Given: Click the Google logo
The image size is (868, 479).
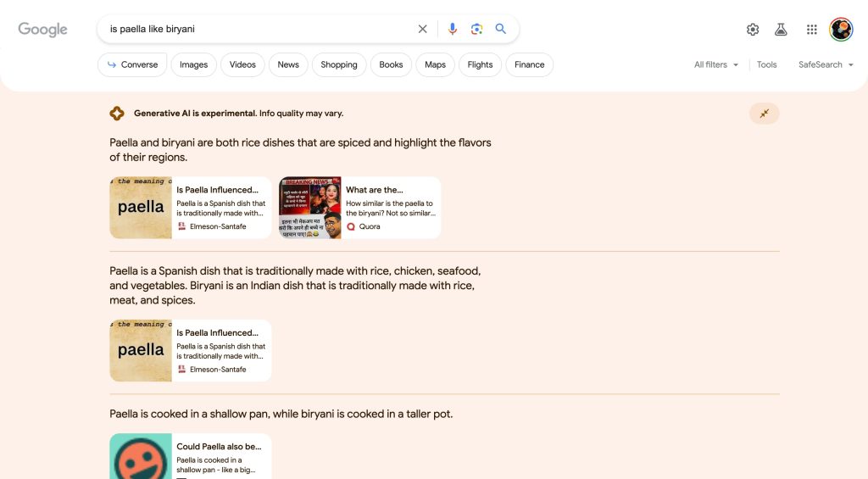Looking at the screenshot, I should pyautogui.click(x=42, y=30).
